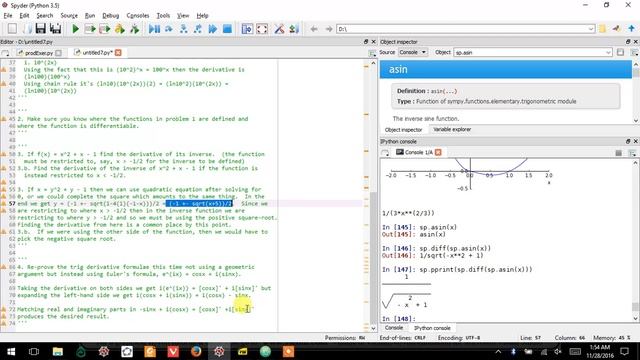The image size is (640, 360).
Task: Open the Edit menu
Action: click(24, 16)
